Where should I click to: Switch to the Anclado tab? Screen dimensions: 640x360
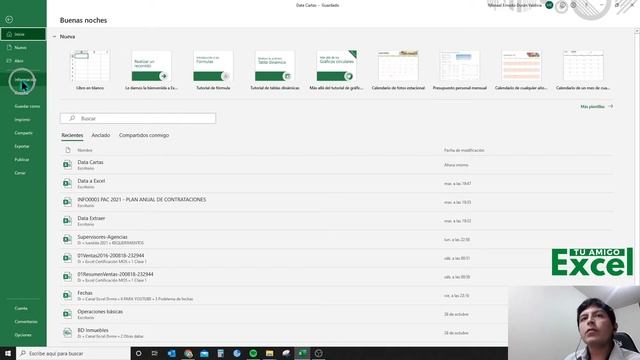[x=101, y=135]
